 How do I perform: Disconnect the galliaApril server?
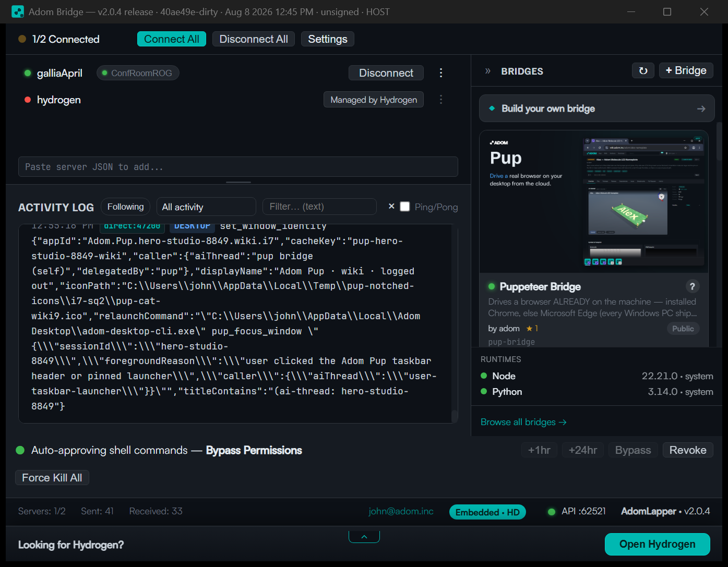[386, 73]
